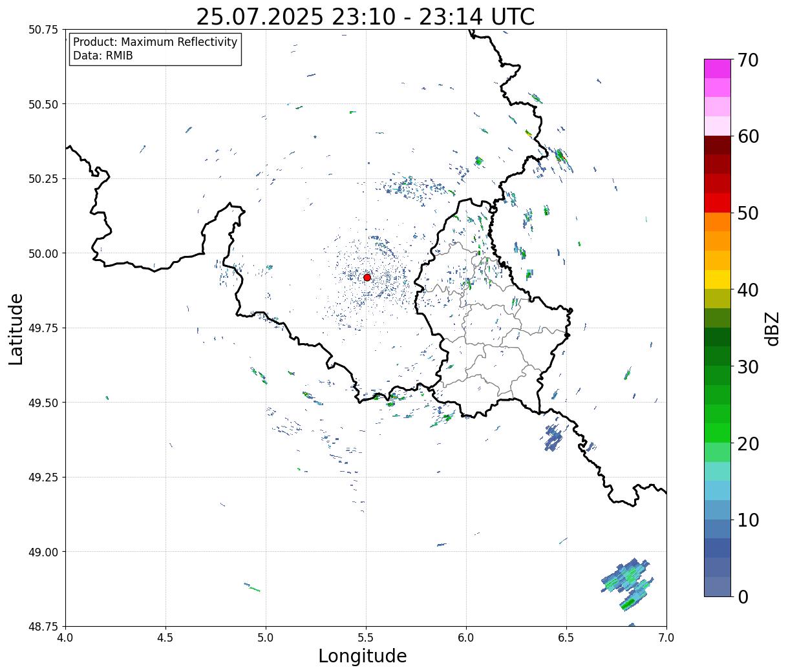788x672 pixels.
Task: Click the longitude tick label 6.0
Action: click(x=466, y=637)
